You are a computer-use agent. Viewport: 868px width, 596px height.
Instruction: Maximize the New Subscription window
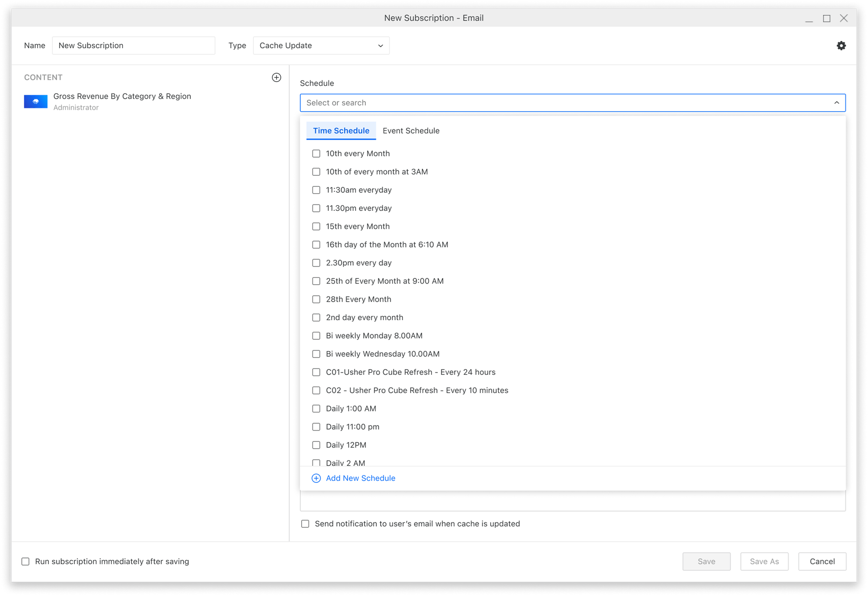pos(827,18)
